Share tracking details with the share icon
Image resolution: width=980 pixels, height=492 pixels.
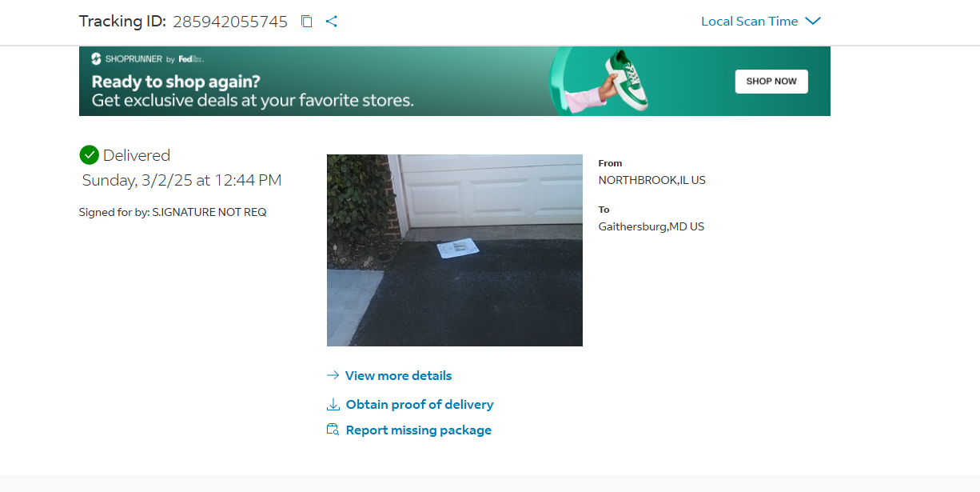[x=332, y=22]
